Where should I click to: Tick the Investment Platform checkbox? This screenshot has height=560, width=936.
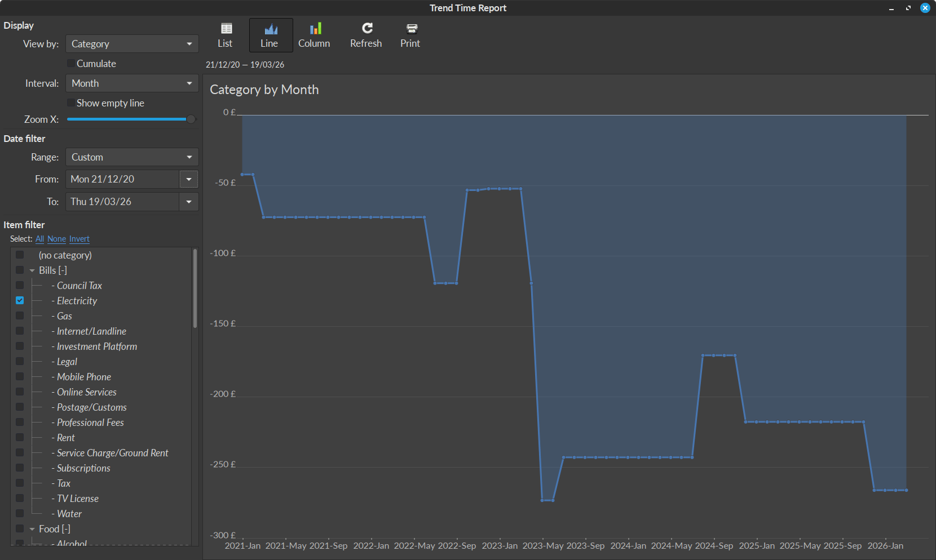click(x=20, y=346)
